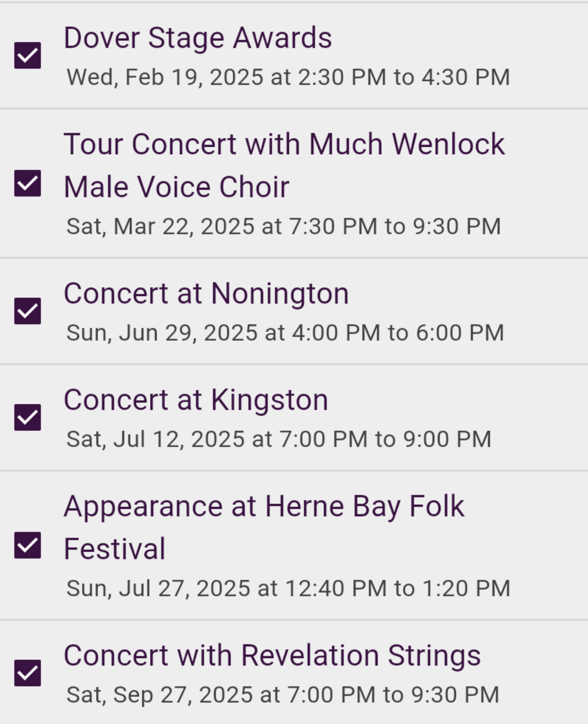
Task: Click the Sun, Jul 27, 2025 date line
Action: click(x=288, y=589)
